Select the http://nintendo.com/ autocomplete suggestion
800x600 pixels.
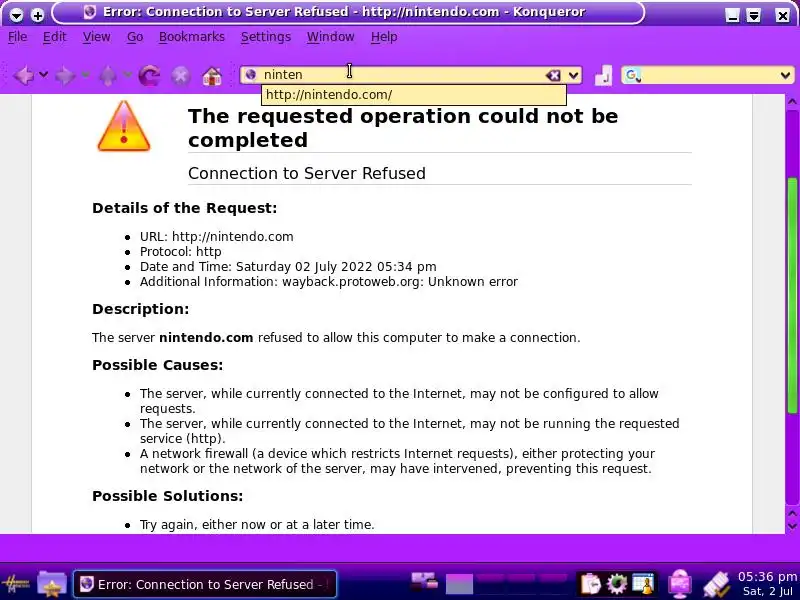click(x=413, y=95)
